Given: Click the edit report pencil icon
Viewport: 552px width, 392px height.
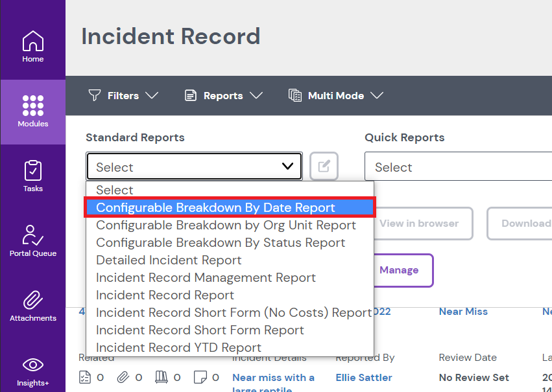Looking at the screenshot, I should click(x=324, y=167).
